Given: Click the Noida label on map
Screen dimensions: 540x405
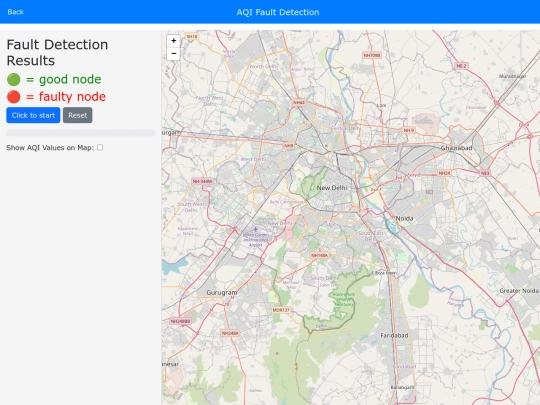Looking at the screenshot, I should tap(404, 218).
